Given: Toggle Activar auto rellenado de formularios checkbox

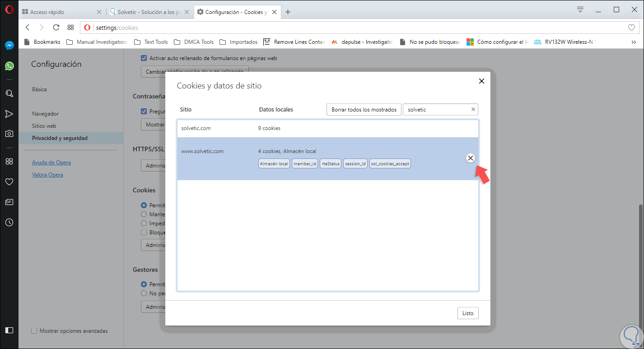Looking at the screenshot, I should click(144, 58).
